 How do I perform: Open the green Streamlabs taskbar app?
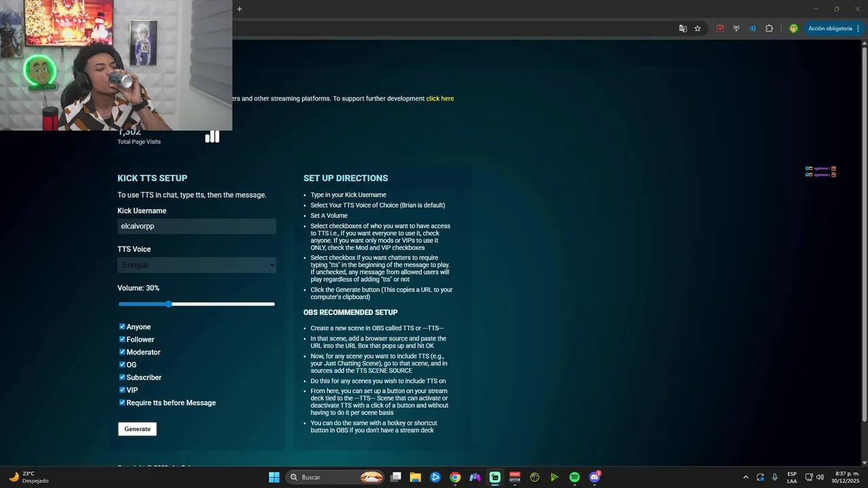pos(495,477)
